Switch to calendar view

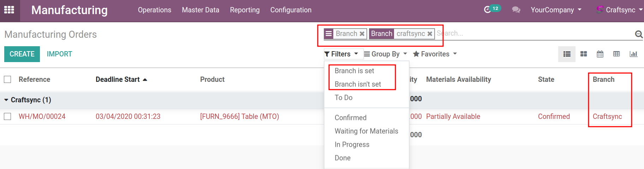click(x=600, y=54)
